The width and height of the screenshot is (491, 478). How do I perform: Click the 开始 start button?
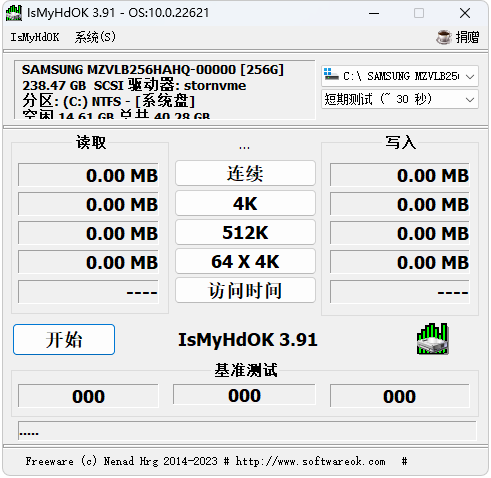pyautogui.click(x=64, y=339)
